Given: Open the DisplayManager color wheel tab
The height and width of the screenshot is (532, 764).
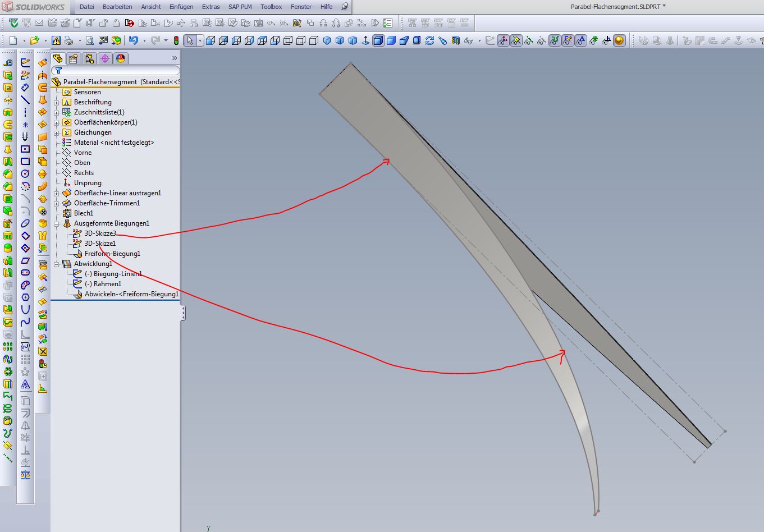Looking at the screenshot, I should (x=121, y=58).
